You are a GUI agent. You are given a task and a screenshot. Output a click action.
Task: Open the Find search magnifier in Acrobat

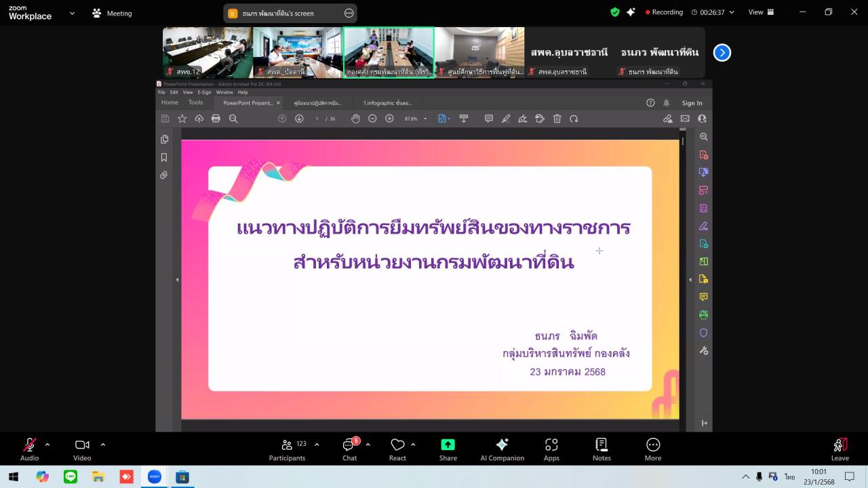click(233, 118)
